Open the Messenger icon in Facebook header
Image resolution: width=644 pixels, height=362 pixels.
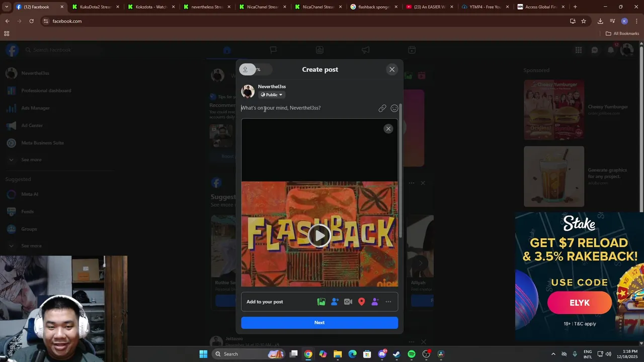pos(595,50)
